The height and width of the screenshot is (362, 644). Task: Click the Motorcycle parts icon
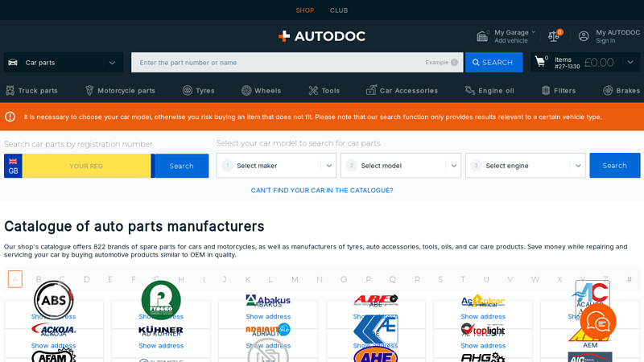(x=89, y=90)
